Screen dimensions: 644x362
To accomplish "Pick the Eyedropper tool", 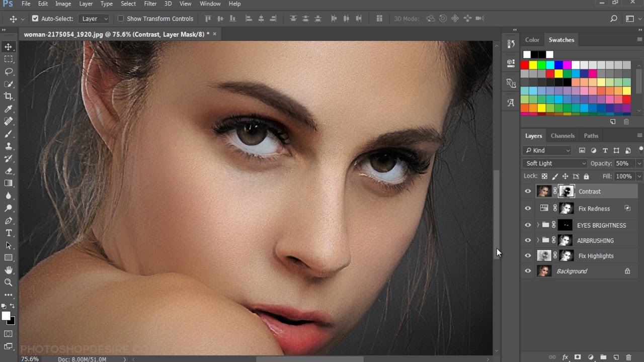I will [9, 109].
